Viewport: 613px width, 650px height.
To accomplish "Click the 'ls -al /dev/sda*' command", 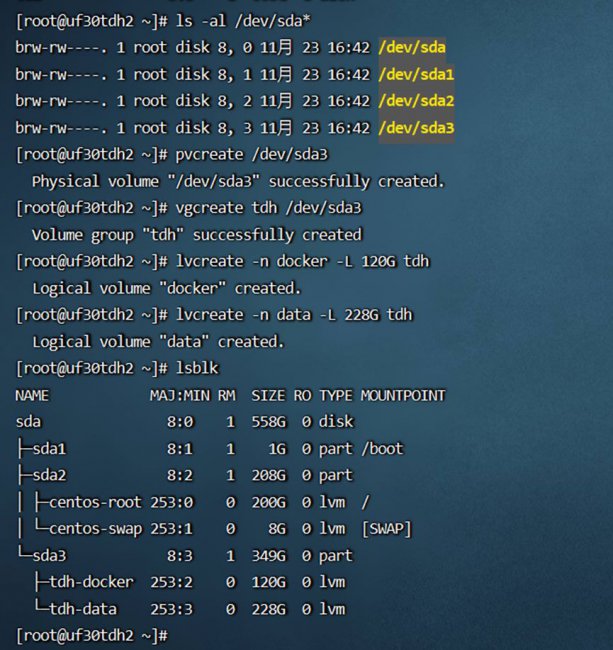I will point(243,21).
